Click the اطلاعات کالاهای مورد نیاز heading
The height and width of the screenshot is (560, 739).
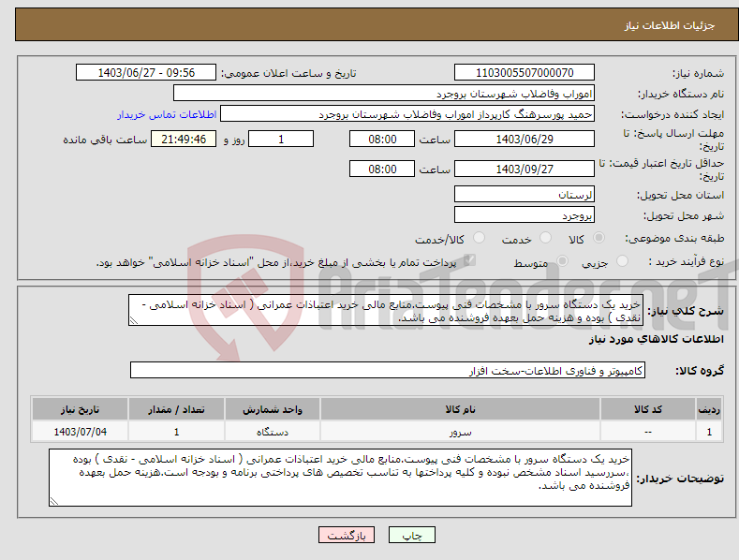[656, 339]
